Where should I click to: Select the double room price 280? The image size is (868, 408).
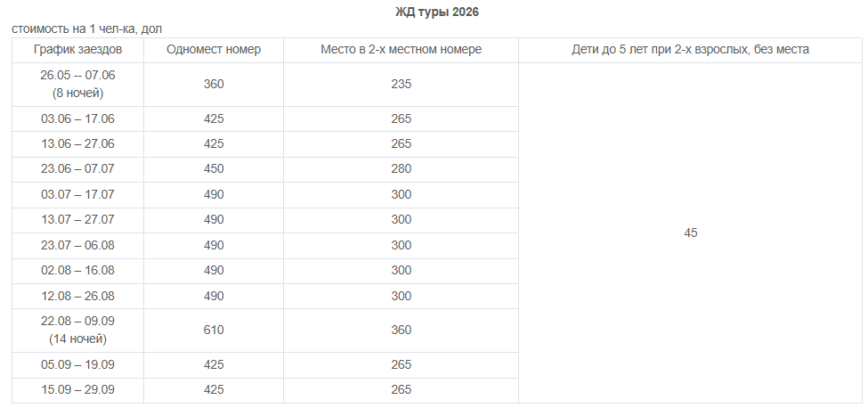point(401,169)
